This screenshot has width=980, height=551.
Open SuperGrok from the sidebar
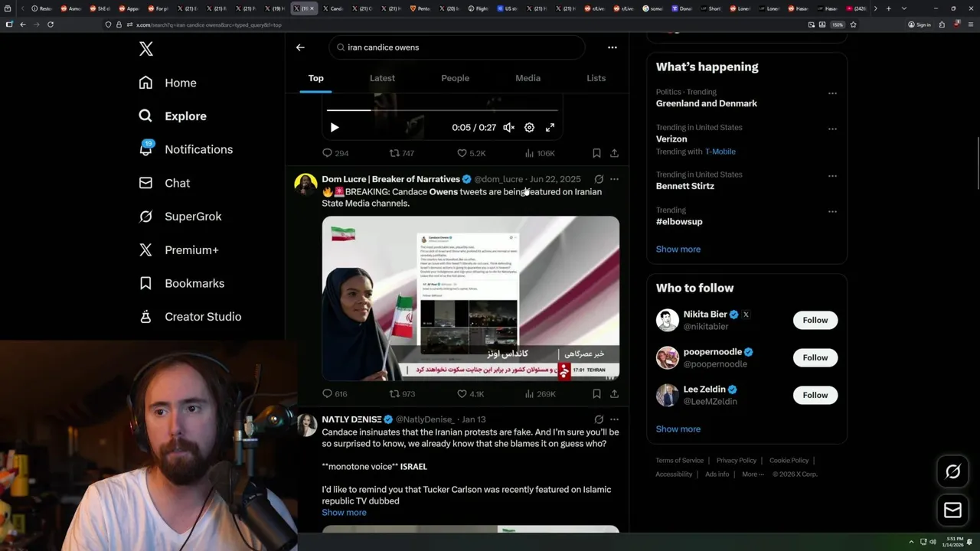tap(181, 217)
